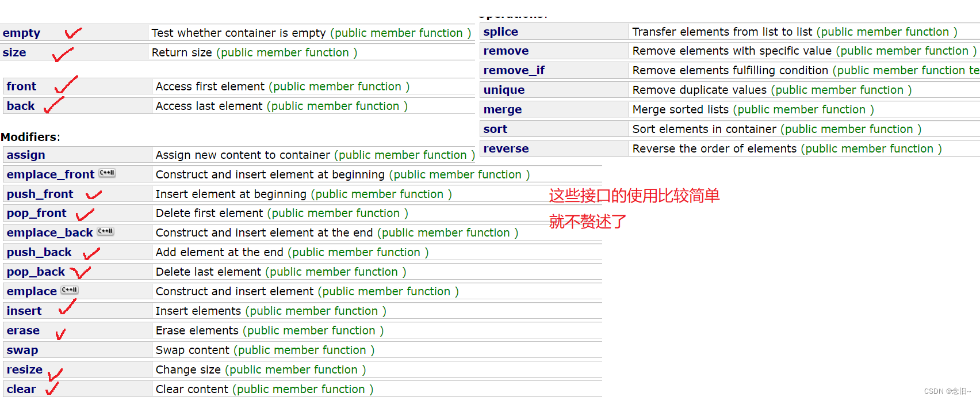Open the front member function link
980x400 pixels.
click(21, 86)
